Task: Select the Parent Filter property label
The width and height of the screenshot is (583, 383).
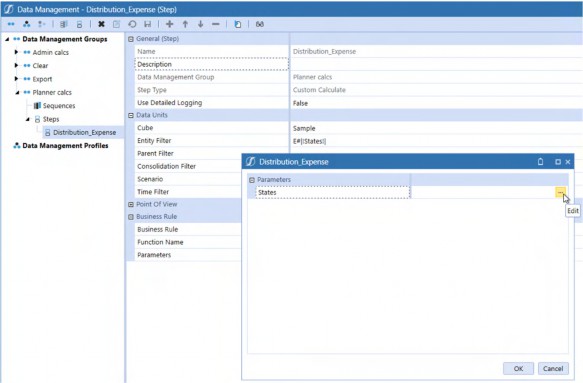Action: [x=155, y=154]
